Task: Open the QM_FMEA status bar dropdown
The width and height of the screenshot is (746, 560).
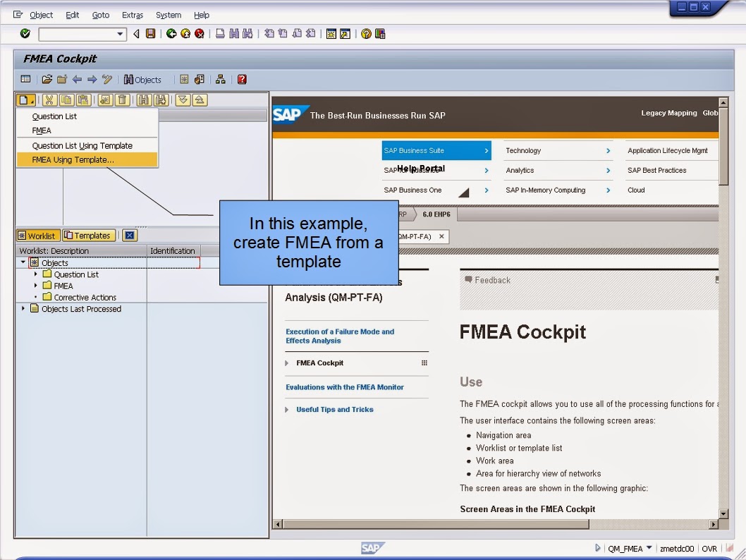Action: click(649, 548)
